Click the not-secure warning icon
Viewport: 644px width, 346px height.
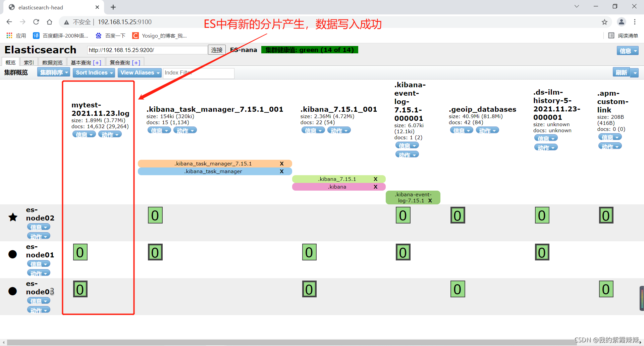pos(66,22)
